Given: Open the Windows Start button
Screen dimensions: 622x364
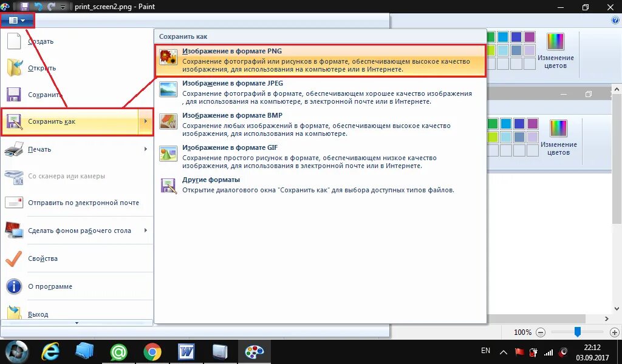Looking at the screenshot, I should tap(16, 352).
